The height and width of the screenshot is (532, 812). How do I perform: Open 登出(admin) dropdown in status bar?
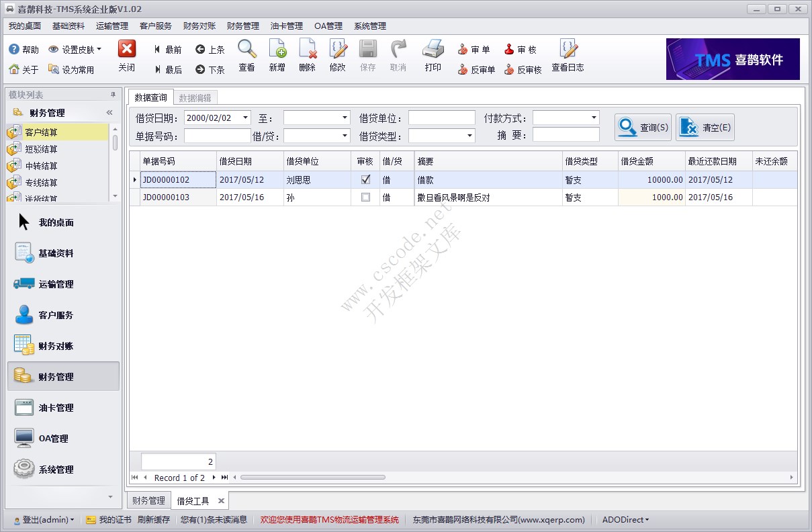tap(44, 520)
